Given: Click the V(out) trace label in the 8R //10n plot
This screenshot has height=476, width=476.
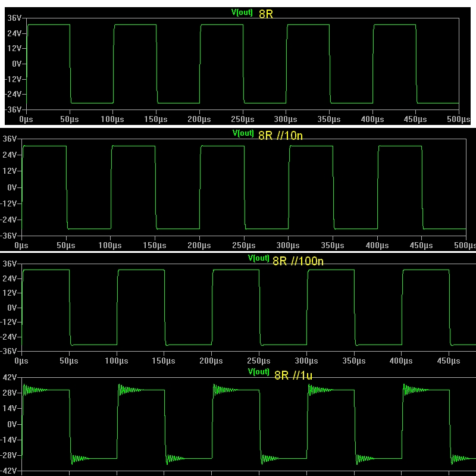Looking at the screenshot, I should click(x=243, y=133).
